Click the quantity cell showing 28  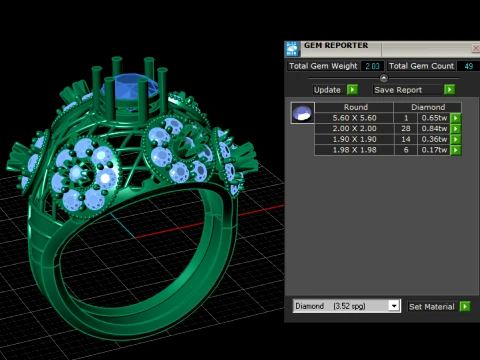tap(406, 129)
